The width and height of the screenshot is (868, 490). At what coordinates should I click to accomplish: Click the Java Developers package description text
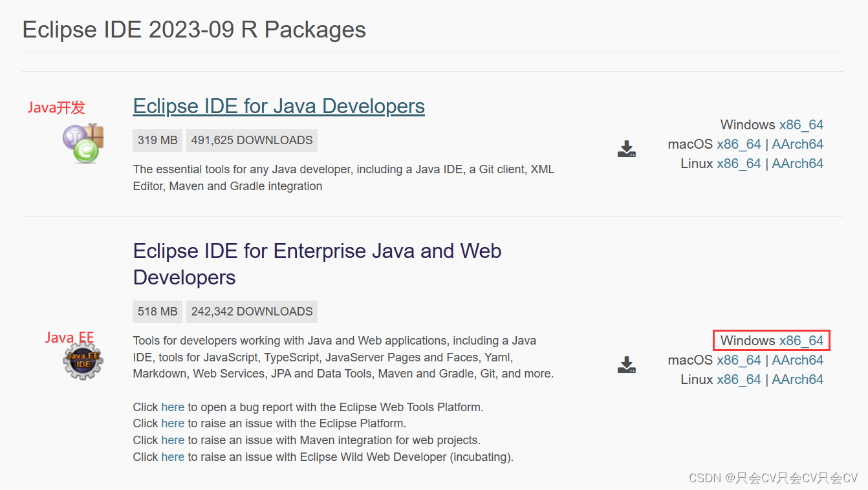343,178
